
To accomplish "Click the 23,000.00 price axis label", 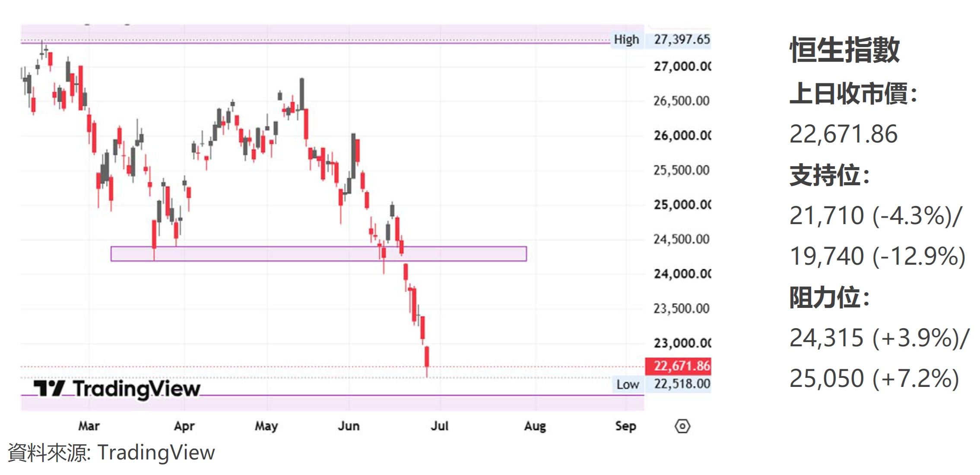I will click(x=682, y=343).
